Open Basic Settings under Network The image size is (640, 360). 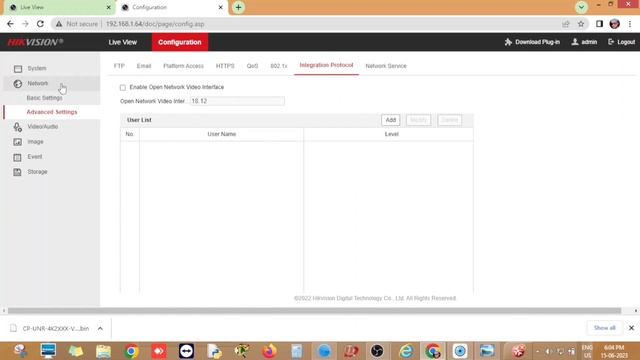click(44, 98)
